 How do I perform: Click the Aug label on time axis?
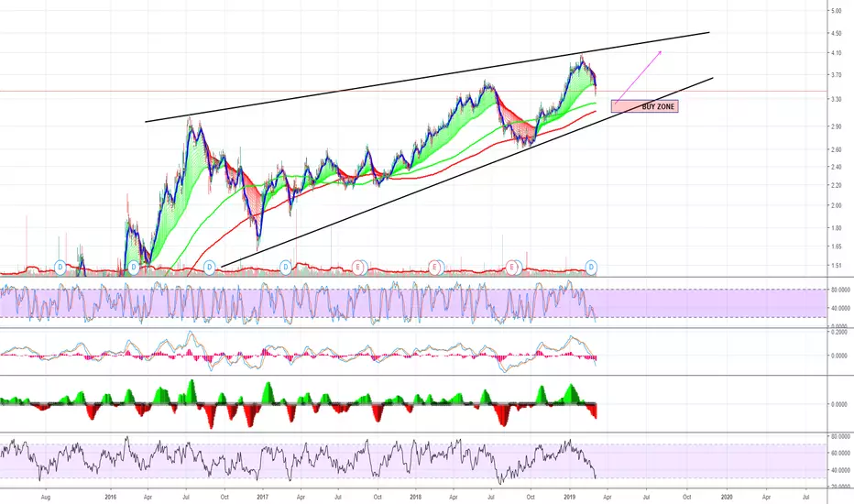(x=46, y=497)
